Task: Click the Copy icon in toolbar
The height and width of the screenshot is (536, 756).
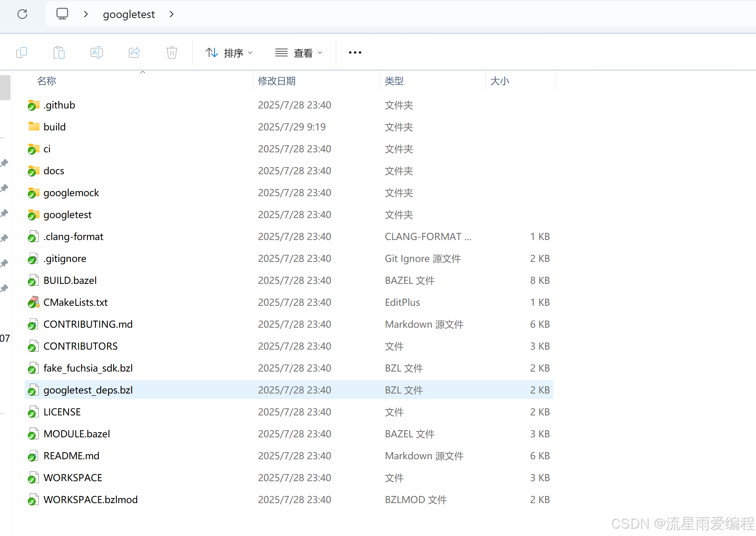Action: 22,52
